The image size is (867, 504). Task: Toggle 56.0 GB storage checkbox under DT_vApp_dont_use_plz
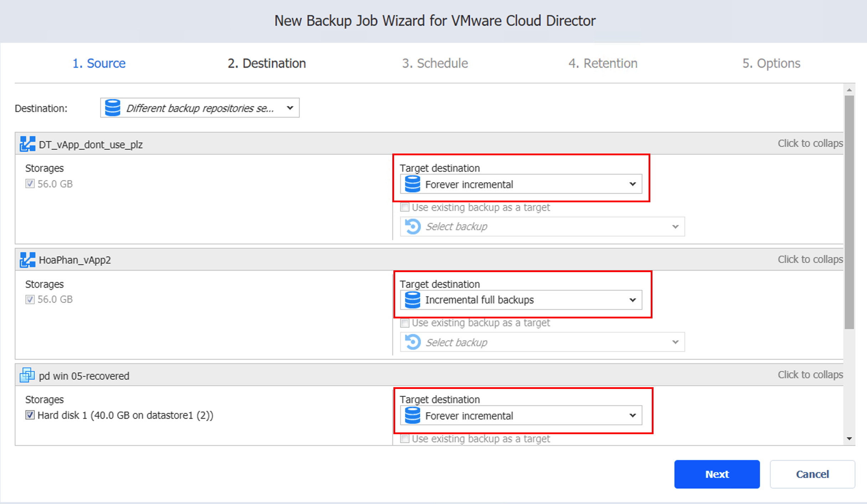tap(30, 184)
